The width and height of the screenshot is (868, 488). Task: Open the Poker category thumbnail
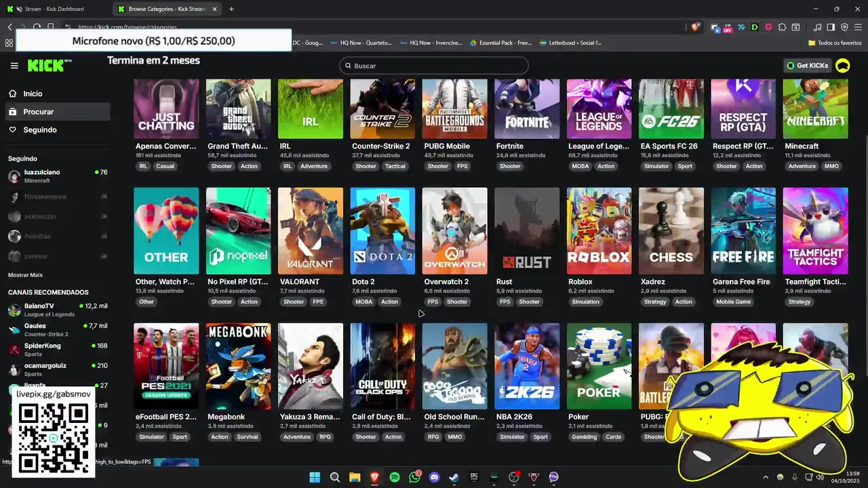599,366
